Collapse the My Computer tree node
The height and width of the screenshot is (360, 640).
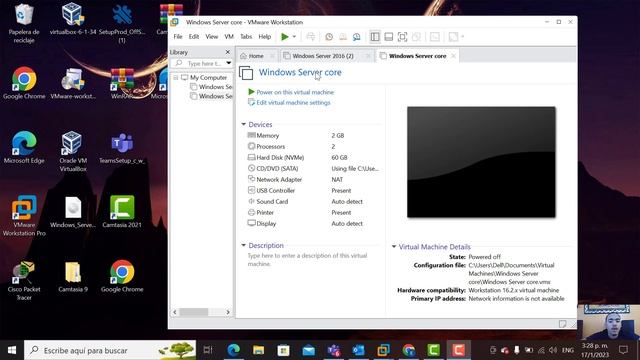pyautogui.click(x=176, y=78)
